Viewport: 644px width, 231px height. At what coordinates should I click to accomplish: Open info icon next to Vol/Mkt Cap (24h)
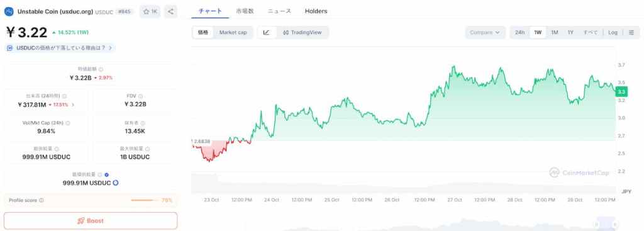(x=68, y=123)
